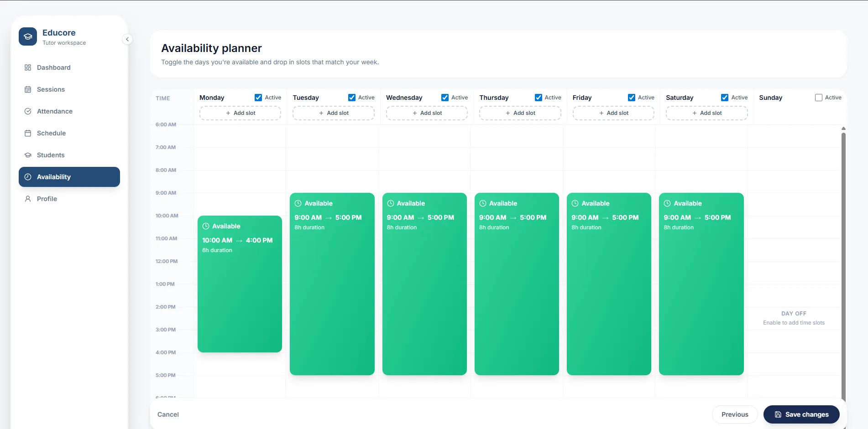Add a slot for Monday
Screen dimensions: 868x429
click(240, 113)
